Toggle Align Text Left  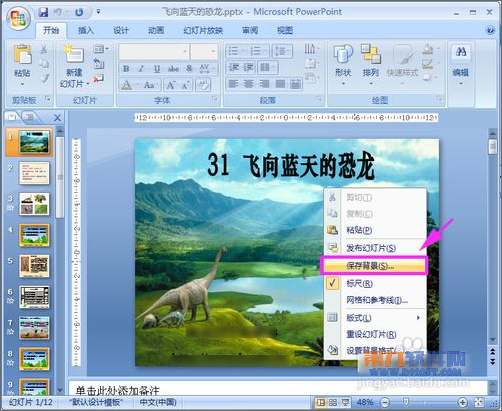pyautogui.click(x=233, y=84)
